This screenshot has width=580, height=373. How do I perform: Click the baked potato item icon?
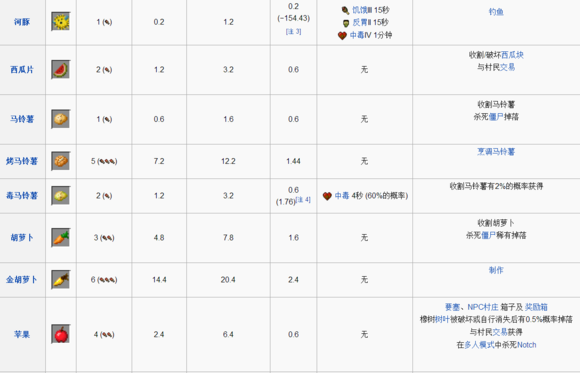point(61,161)
